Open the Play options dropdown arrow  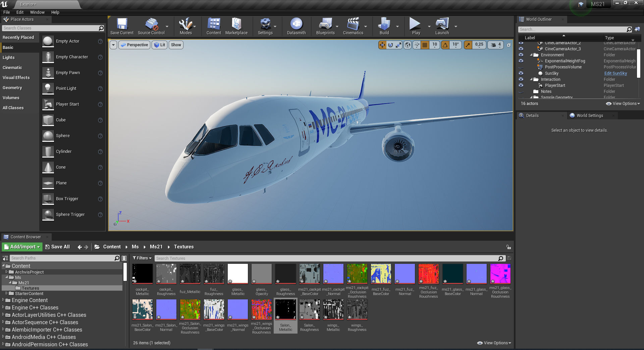[x=429, y=26]
